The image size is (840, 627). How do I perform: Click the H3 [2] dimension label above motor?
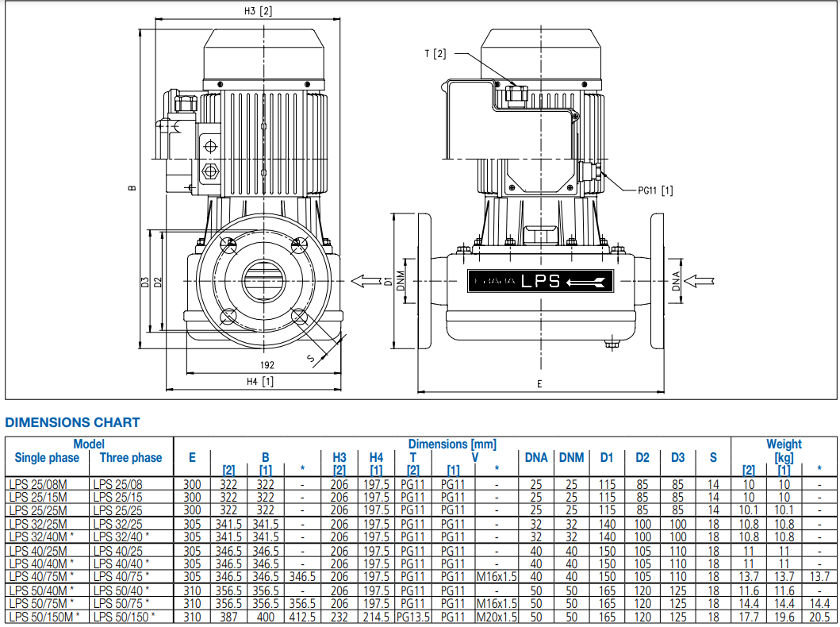point(259,10)
